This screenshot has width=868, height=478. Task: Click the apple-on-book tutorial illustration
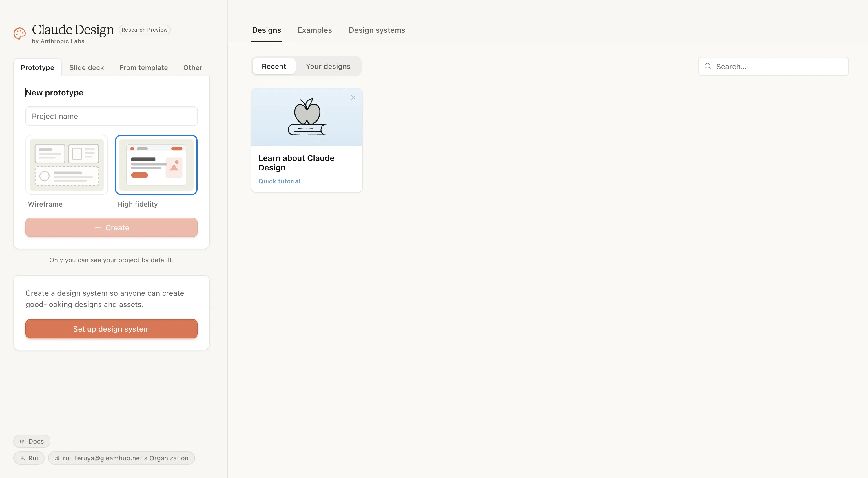click(x=307, y=117)
